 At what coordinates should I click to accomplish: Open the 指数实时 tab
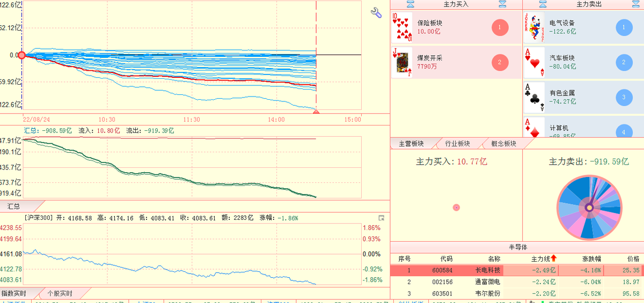[x=14, y=293]
